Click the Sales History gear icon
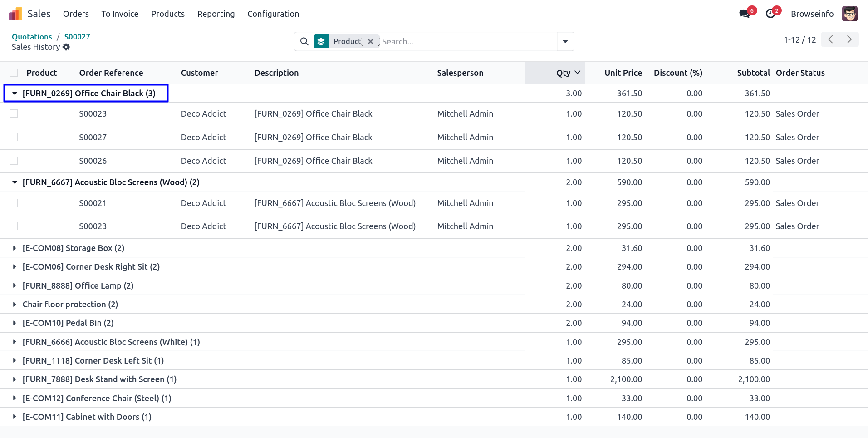868x438 pixels. (x=66, y=47)
